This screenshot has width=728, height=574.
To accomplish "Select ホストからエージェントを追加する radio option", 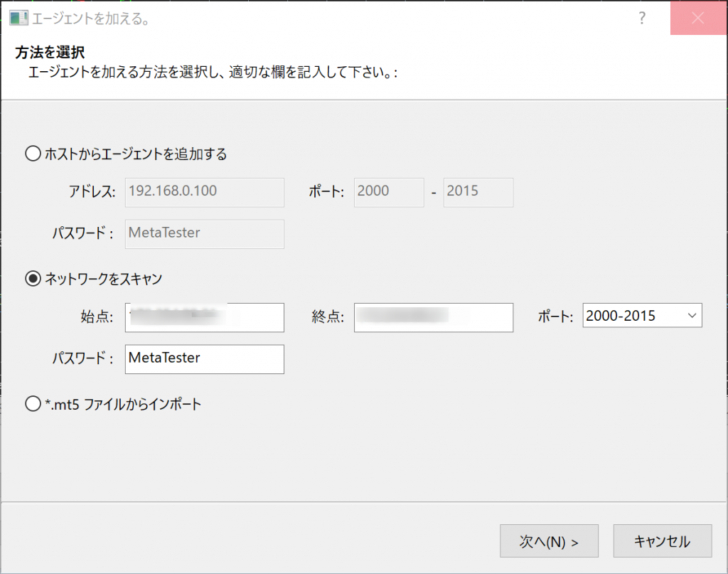I will pyautogui.click(x=33, y=154).
